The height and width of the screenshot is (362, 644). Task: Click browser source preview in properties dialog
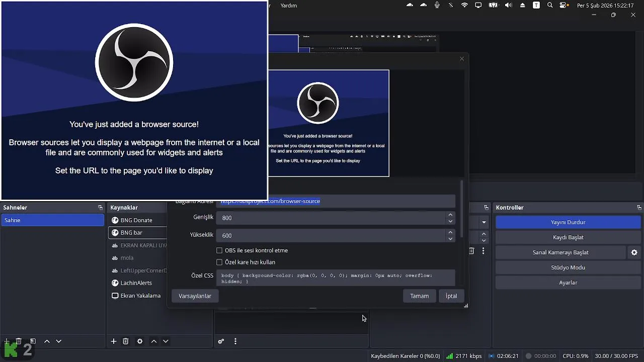(x=329, y=123)
